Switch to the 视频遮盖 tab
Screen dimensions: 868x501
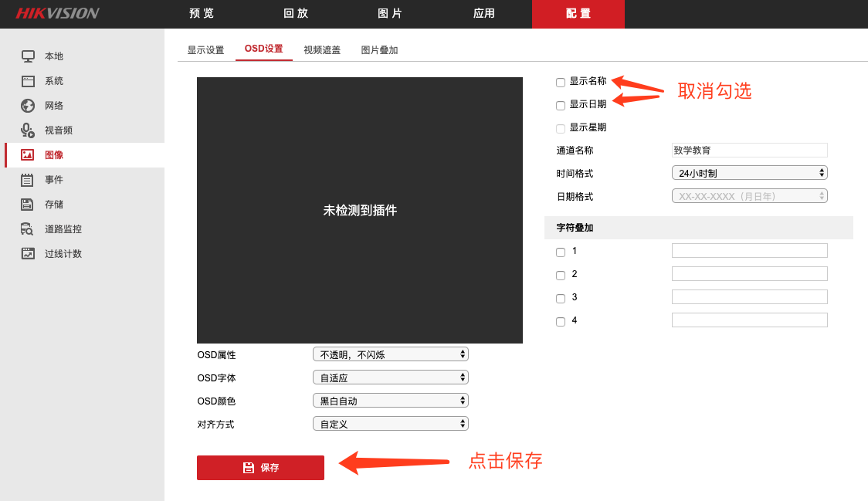322,50
